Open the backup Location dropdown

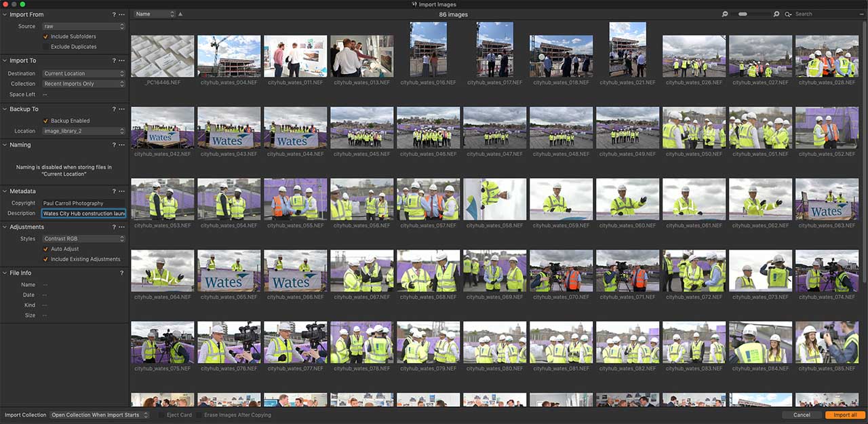pos(83,131)
